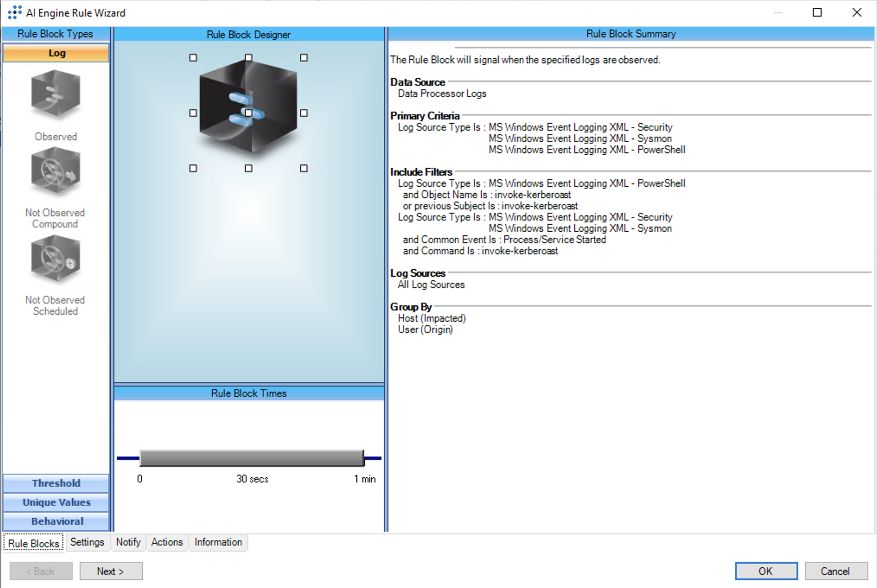Click the AI Engine Rule Wizard title icon

pyautogui.click(x=15, y=13)
